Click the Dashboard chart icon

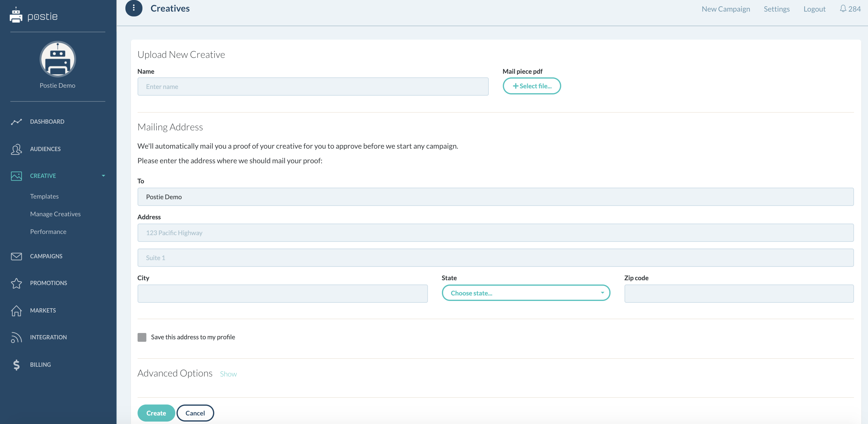(x=16, y=122)
